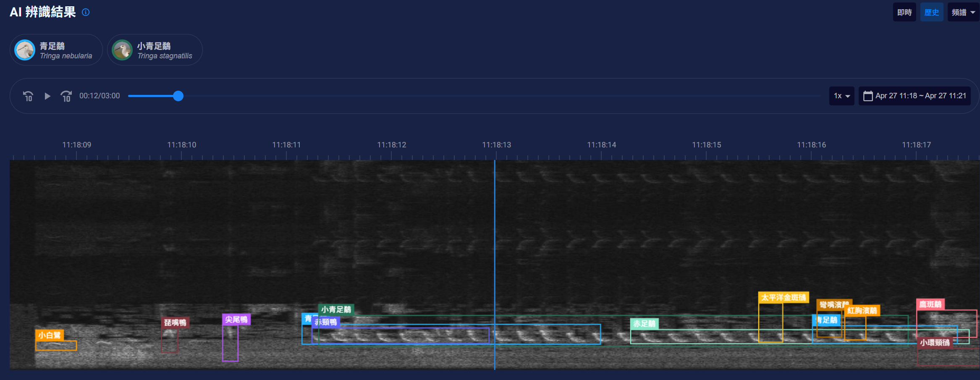Select the 太平洋金斑鴴 detection label
The height and width of the screenshot is (380, 980).
pyautogui.click(x=783, y=297)
